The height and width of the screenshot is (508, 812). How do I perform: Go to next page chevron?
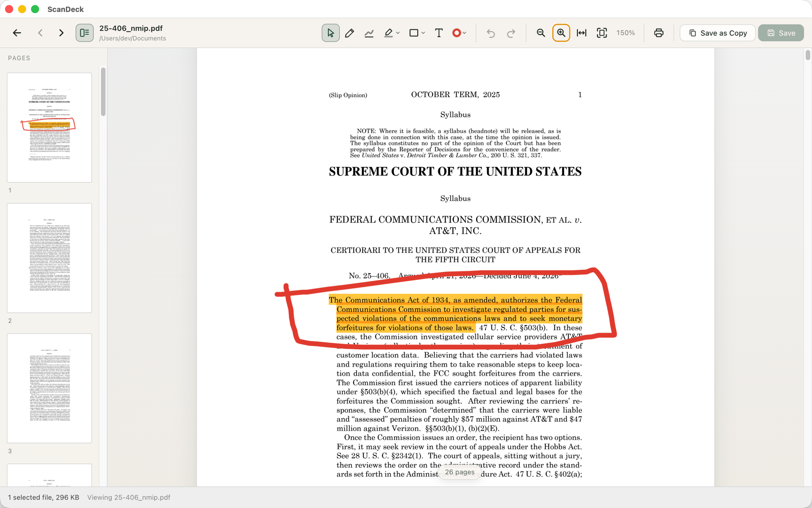click(x=61, y=33)
